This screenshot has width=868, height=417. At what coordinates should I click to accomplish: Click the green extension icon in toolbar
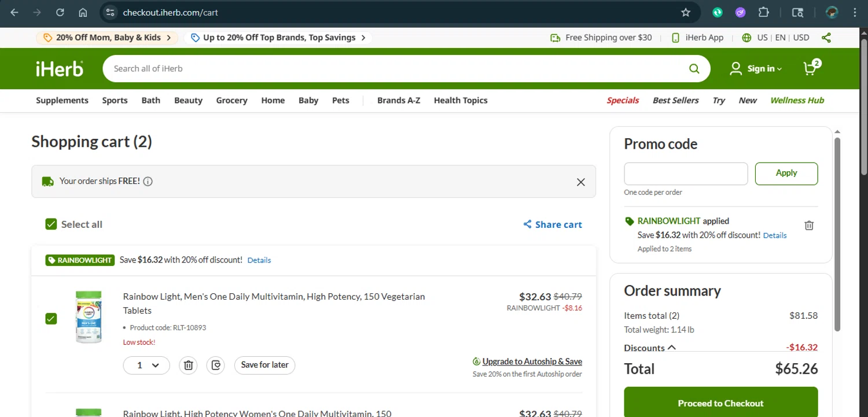pos(718,12)
